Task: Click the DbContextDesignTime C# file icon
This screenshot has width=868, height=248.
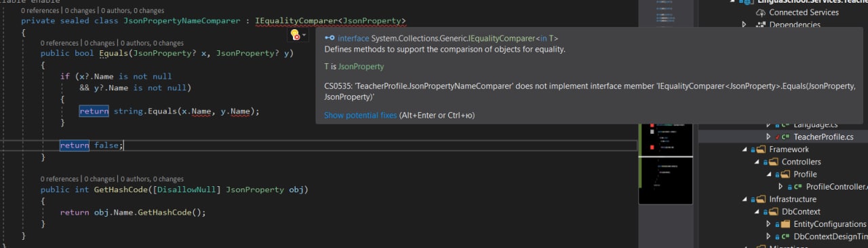Action: 785,236
